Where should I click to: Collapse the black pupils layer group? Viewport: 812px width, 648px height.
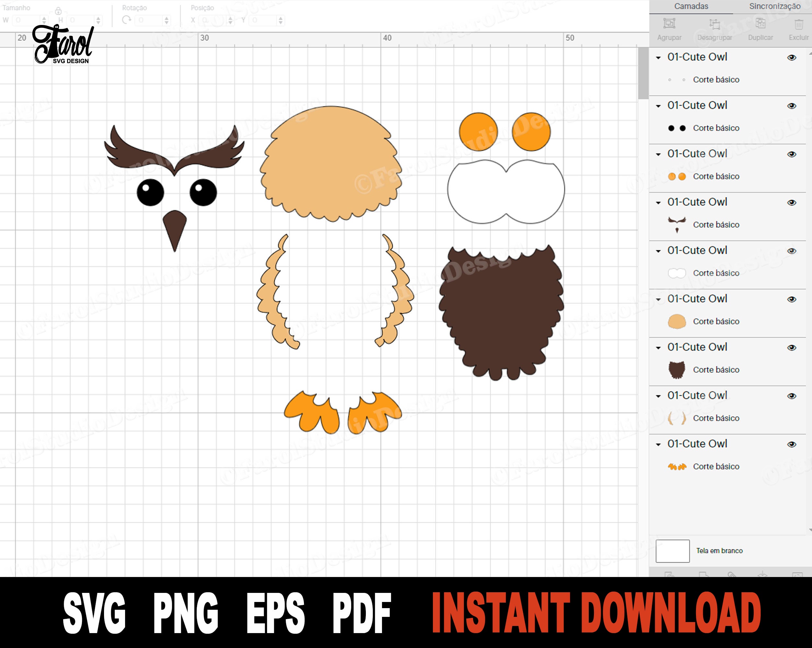pos(658,106)
